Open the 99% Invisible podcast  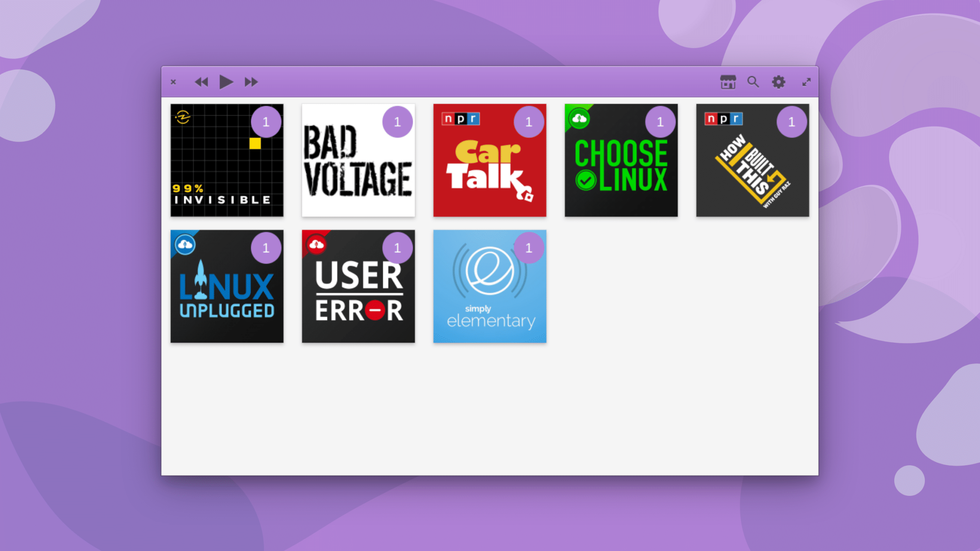[227, 160]
